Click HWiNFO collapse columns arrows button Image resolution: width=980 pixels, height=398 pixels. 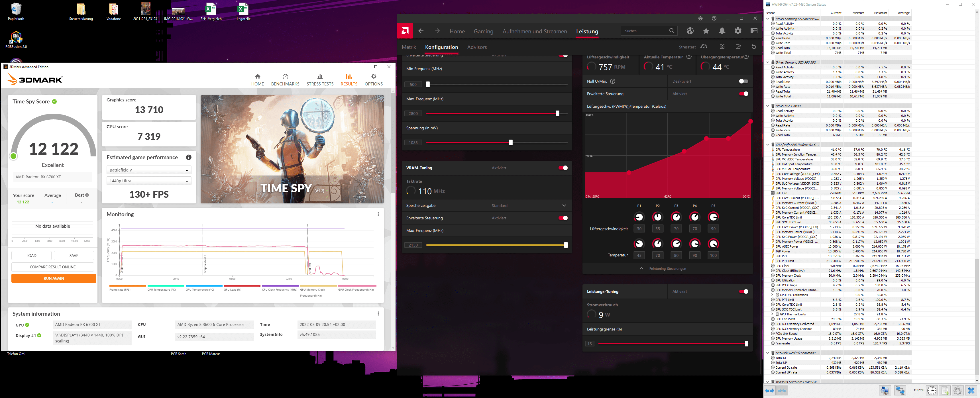pos(782,391)
